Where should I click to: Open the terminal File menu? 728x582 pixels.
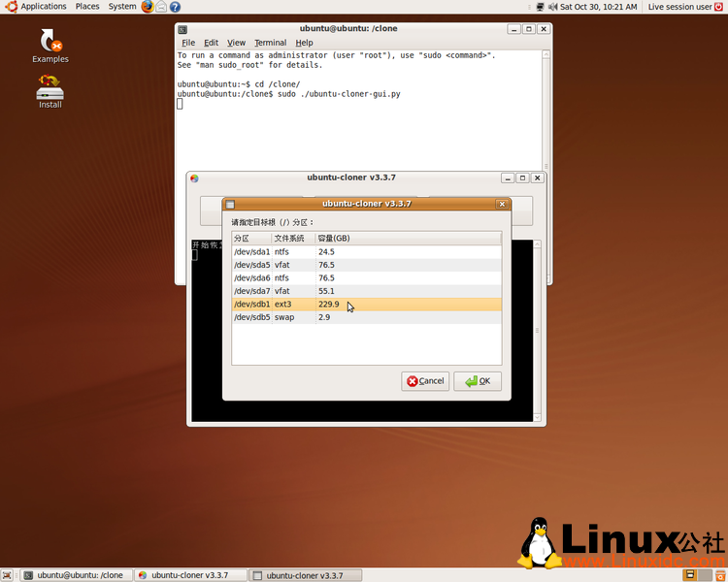click(x=188, y=43)
